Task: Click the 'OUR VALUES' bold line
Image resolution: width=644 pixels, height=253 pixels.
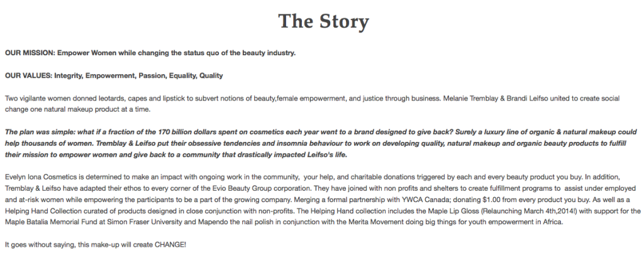Action: pos(114,75)
